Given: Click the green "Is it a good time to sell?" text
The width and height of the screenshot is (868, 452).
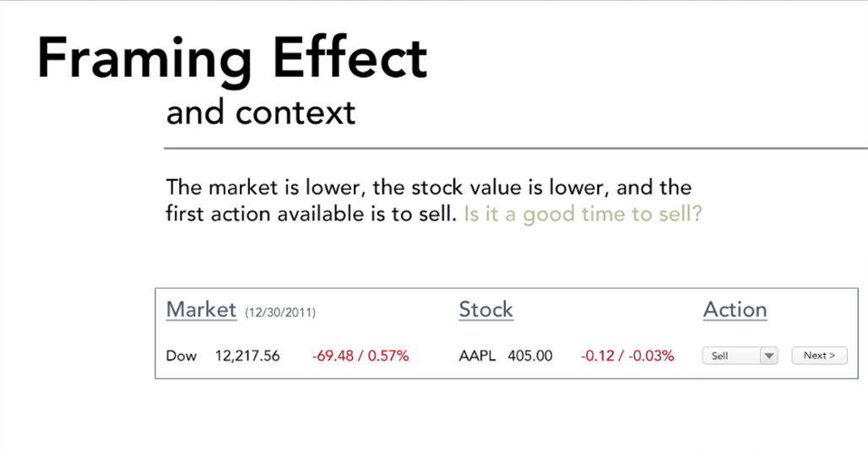Looking at the screenshot, I should [583, 214].
